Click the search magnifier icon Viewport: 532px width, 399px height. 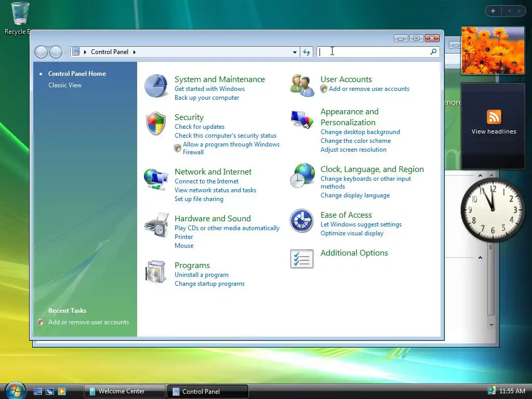click(x=433, y=51)
